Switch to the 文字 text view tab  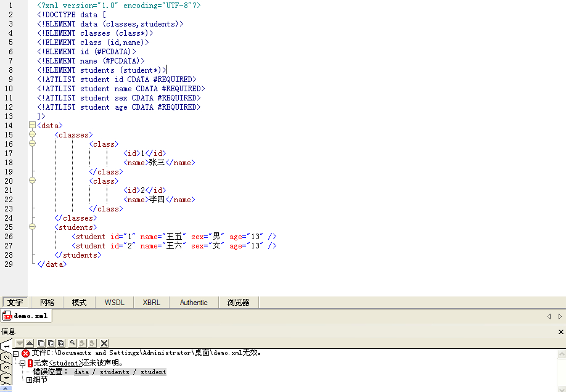pos(15,303)
